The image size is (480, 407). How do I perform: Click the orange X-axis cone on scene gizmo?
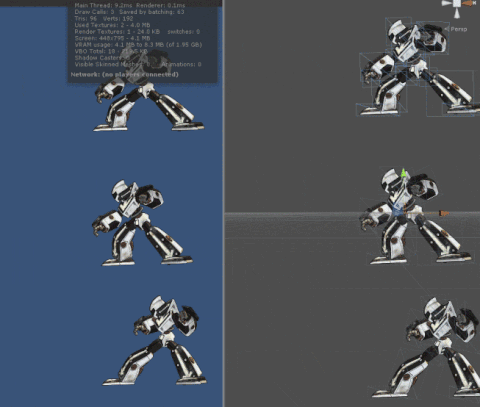[x=469, y=3]
